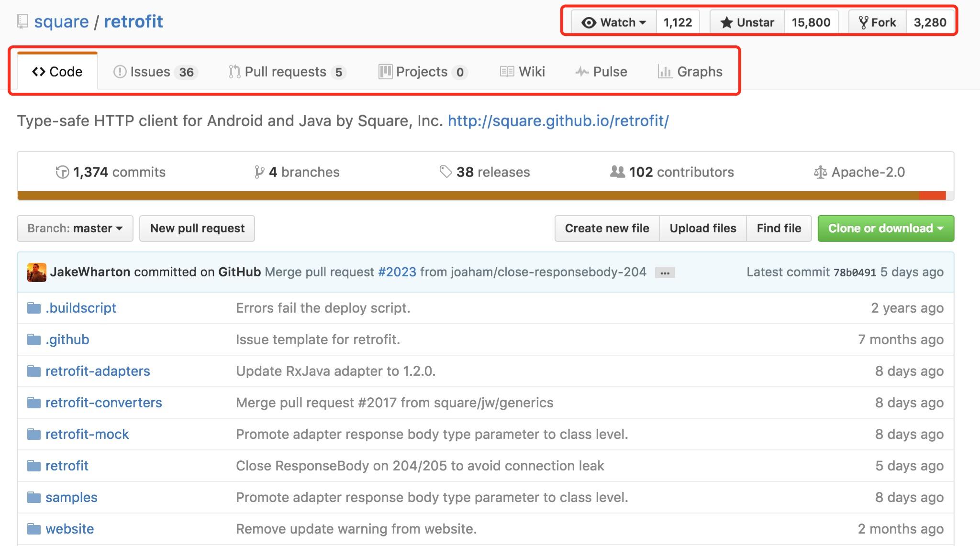Screen dimensions: 980x546
Task: Click the star icon next to Unstar
Action: [726, 22]
